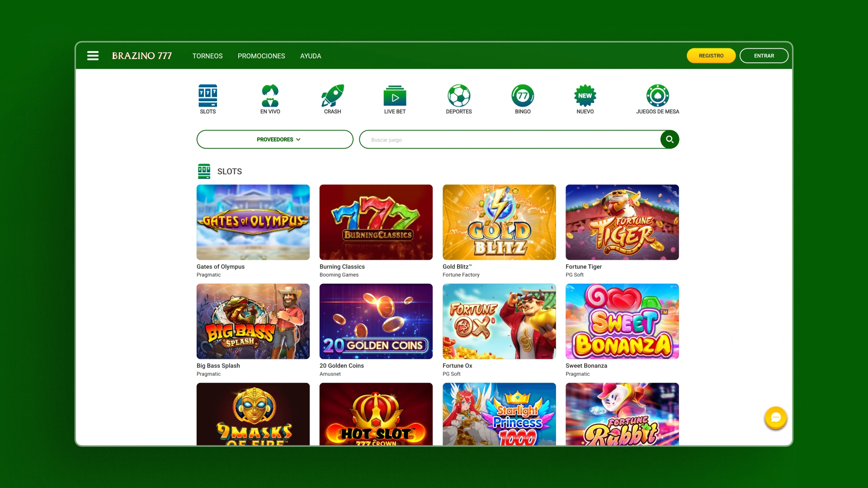The image size is (868, 488).
Task: Click the 'Gold Blitz' title text
Action: point(457,267)
